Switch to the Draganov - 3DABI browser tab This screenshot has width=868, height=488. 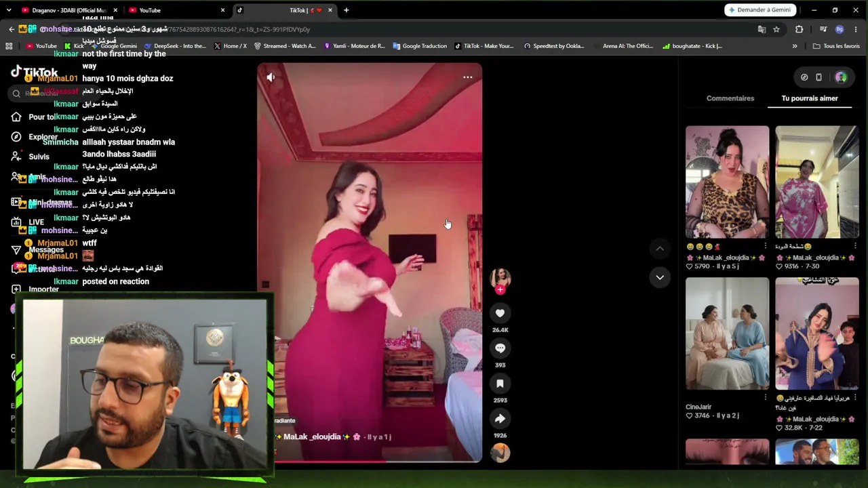[69, 10]
